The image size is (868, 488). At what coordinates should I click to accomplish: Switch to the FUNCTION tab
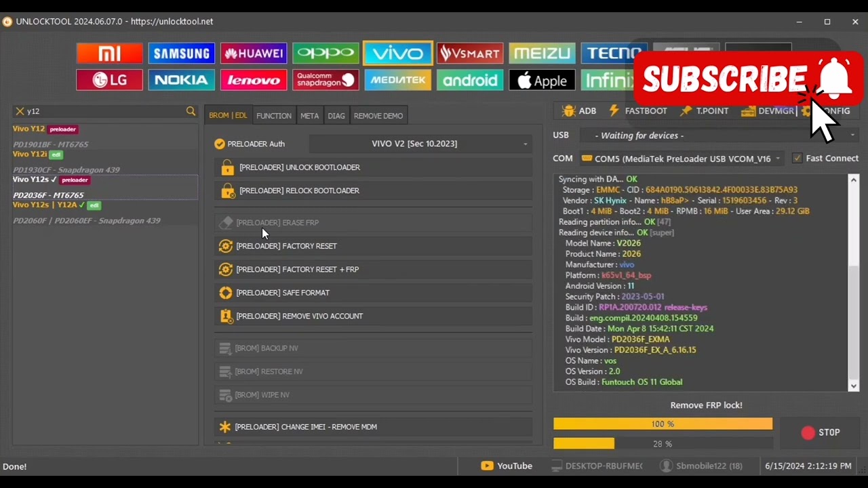click(x=273, y=116)
